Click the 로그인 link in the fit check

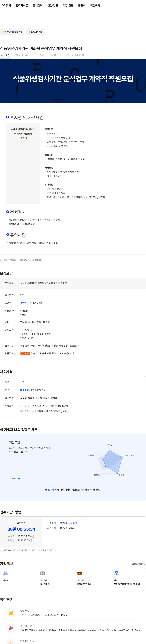coord(51,489)
